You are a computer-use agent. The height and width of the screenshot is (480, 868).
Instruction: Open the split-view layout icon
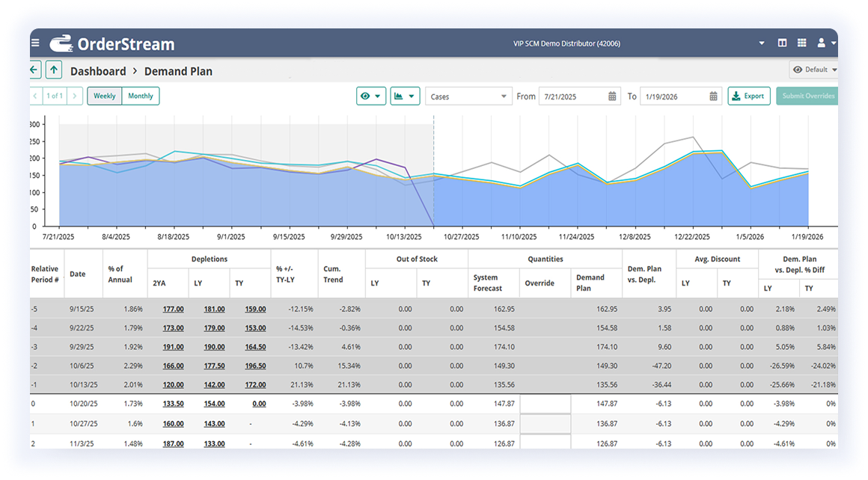[781, 43]
